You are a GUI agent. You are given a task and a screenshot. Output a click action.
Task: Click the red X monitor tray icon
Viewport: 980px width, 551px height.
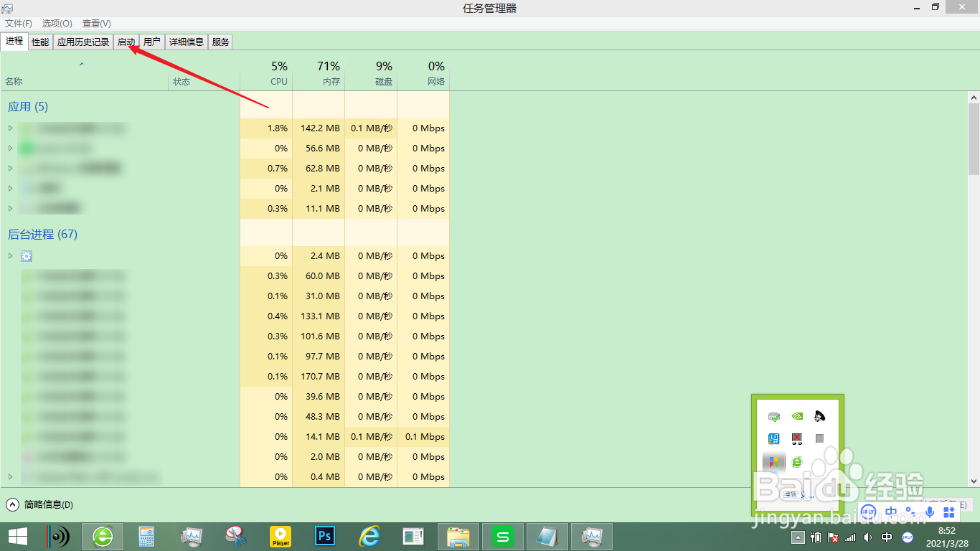797,438
